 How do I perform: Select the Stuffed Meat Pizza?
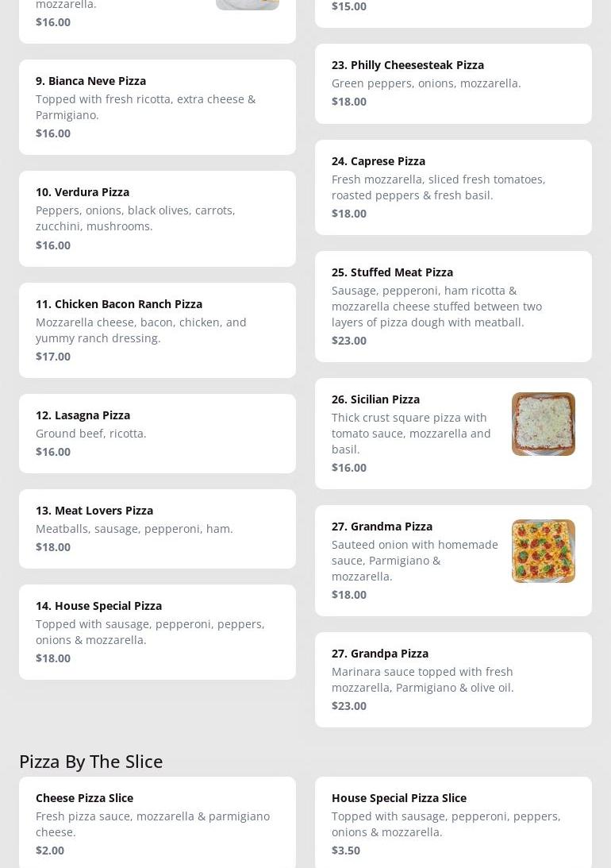[x=453, y=306]
